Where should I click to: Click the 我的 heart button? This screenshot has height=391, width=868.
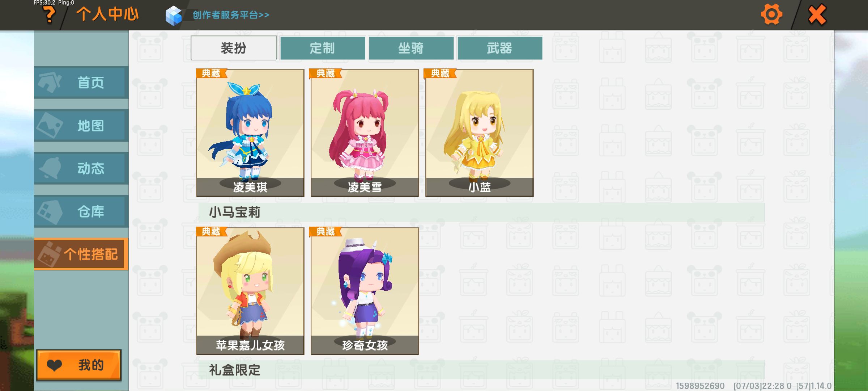tap(79, 365)
